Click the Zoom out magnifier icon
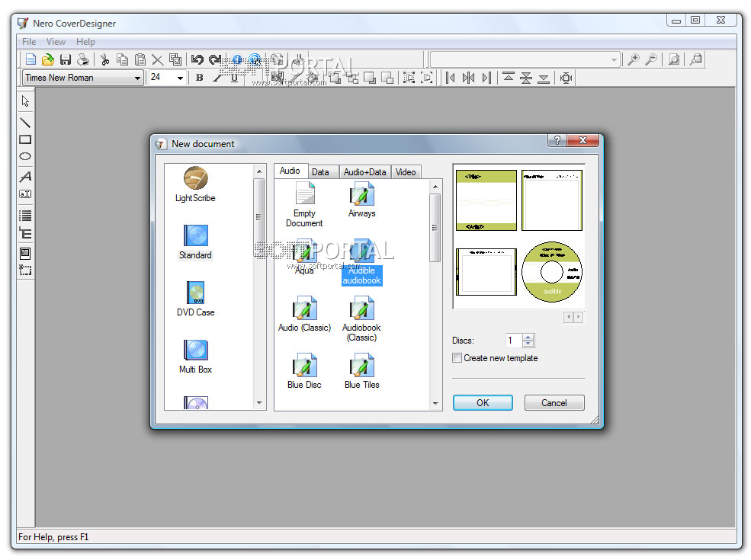The width and height of the screenshot is (751, 560). tap(651, 59)
